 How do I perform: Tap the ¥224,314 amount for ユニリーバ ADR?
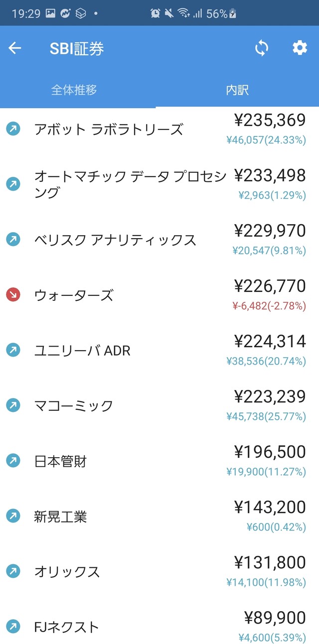(x=270, y=342)
